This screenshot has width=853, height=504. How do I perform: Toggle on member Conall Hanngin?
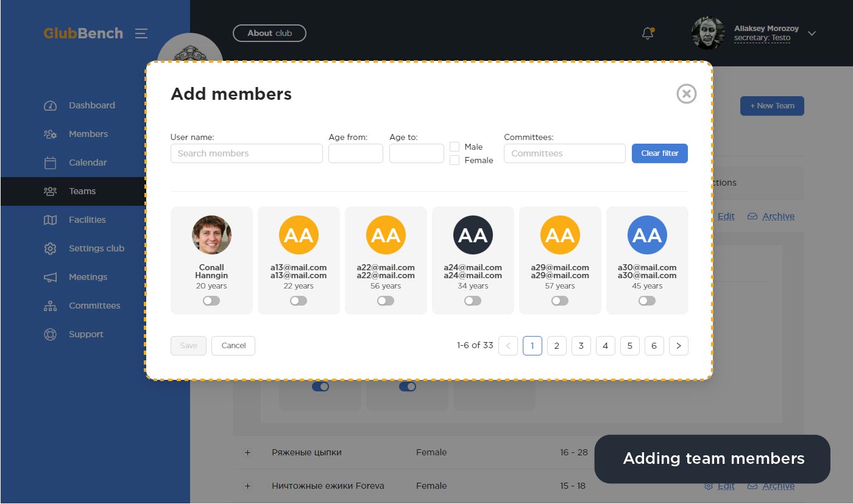(211, 301)
